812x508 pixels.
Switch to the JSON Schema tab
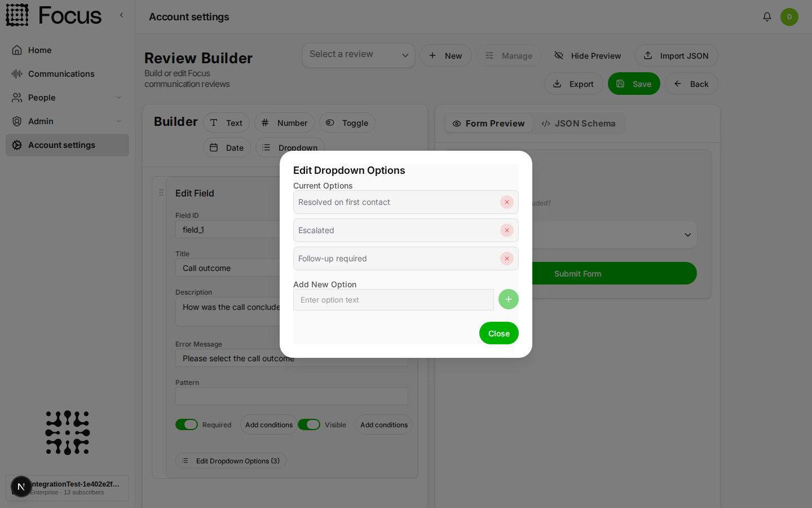tap(579, 124)
